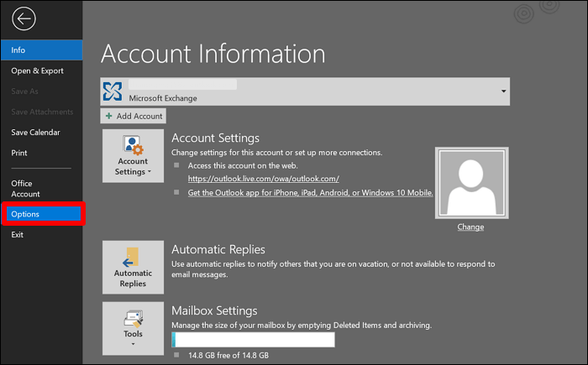Click the back arrow circle icon

click(x=24, y=19)
